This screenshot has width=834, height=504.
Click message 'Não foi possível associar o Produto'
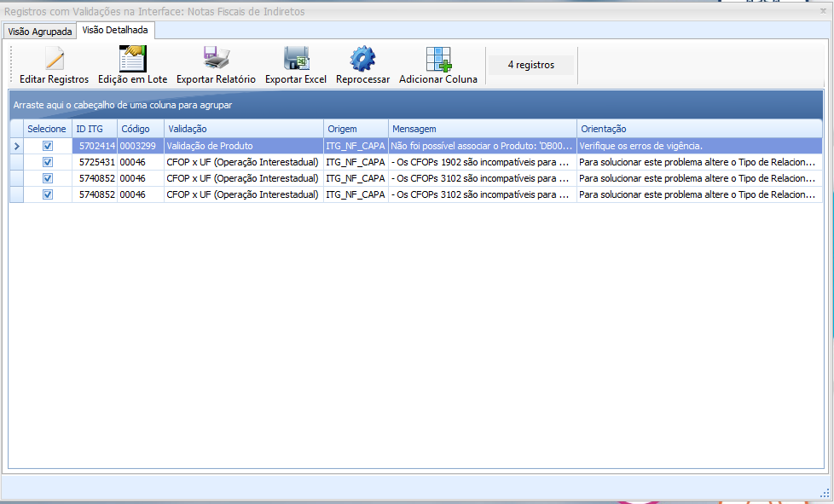tap(483, 146)
